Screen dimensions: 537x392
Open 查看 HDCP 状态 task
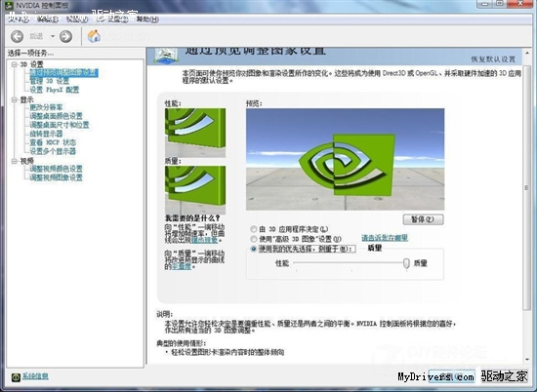53,142
